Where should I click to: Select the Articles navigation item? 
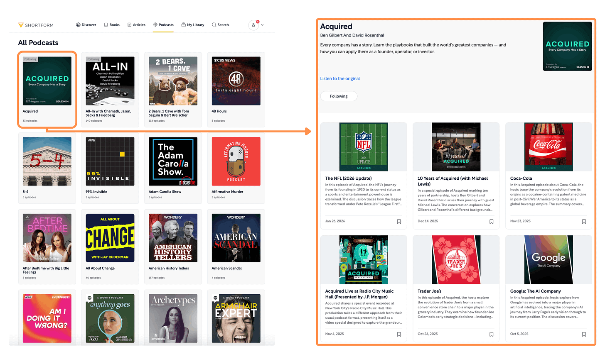136,24
